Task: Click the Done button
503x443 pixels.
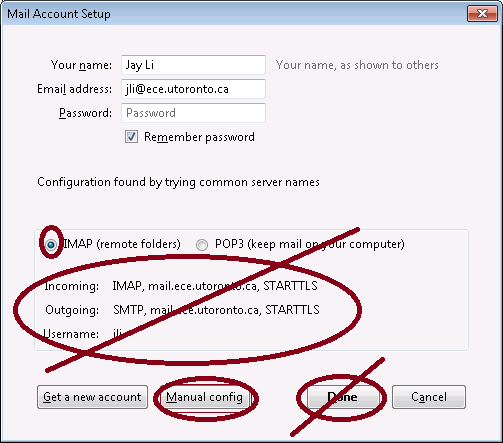Action: 343,397
